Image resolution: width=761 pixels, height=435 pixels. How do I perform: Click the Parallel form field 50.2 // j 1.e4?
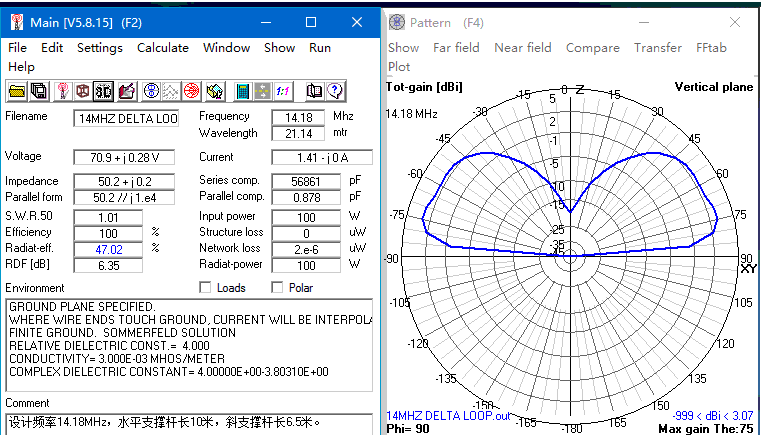click(124, 198)
